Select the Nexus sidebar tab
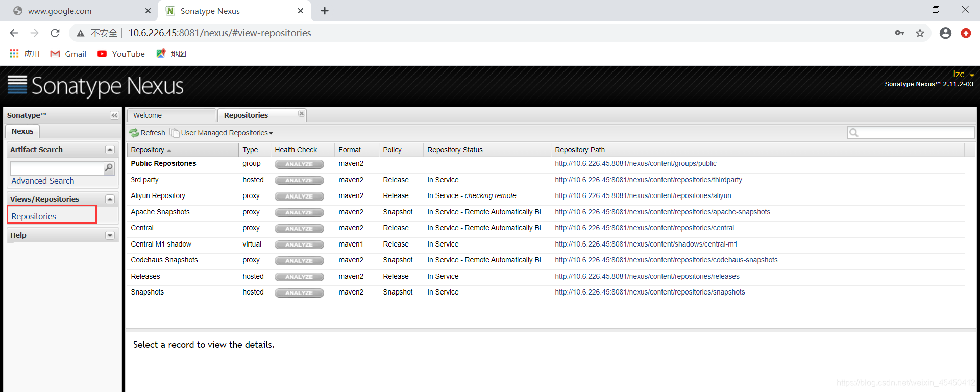 pos(22,131)
